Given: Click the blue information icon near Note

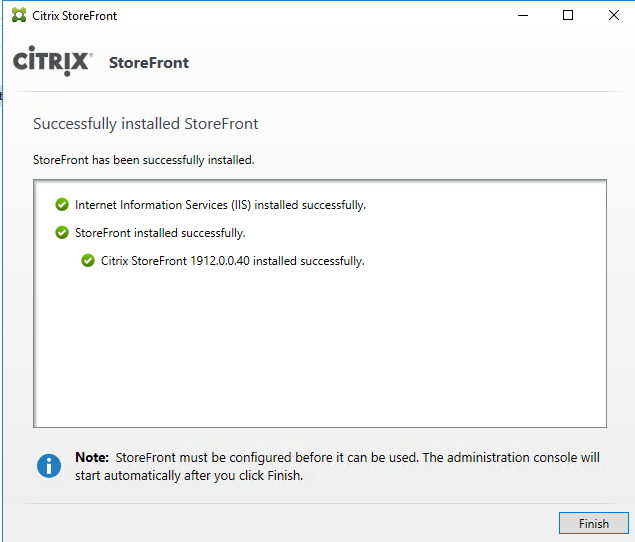Looking at the screenshot, I should point(49,465).
